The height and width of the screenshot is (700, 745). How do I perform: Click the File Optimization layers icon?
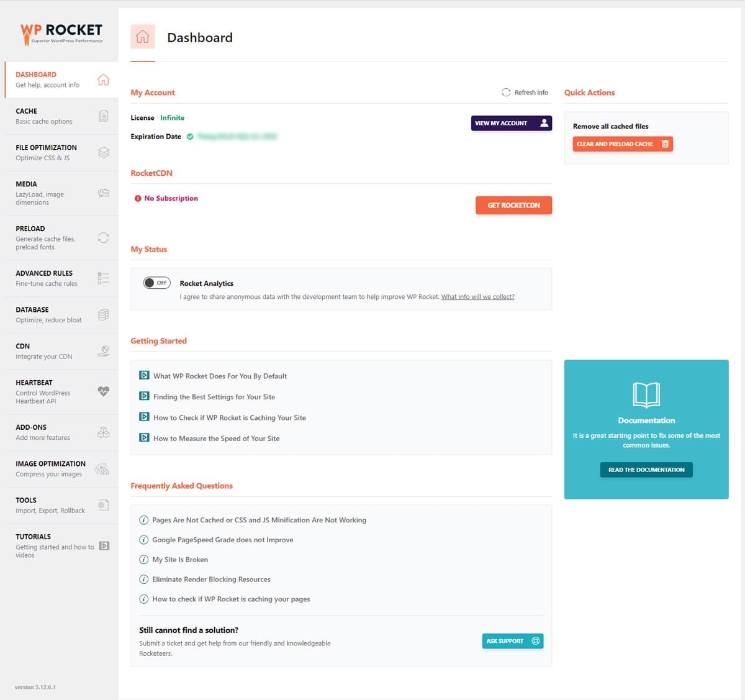tap(104, 152)
